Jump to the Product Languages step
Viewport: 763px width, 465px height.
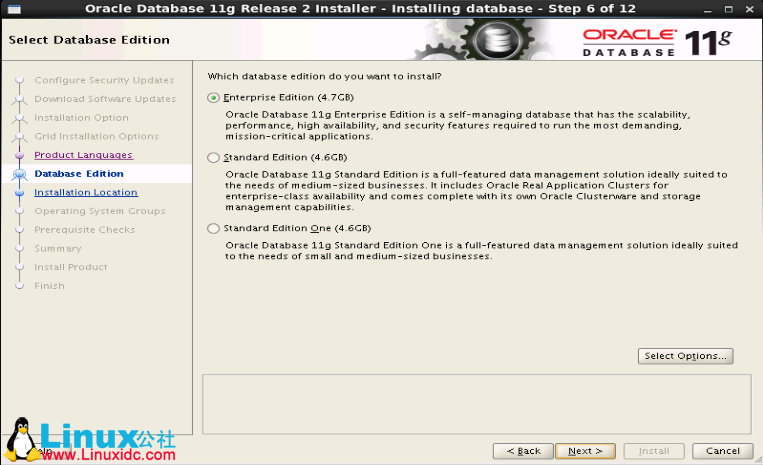click(x=83, y=155)
